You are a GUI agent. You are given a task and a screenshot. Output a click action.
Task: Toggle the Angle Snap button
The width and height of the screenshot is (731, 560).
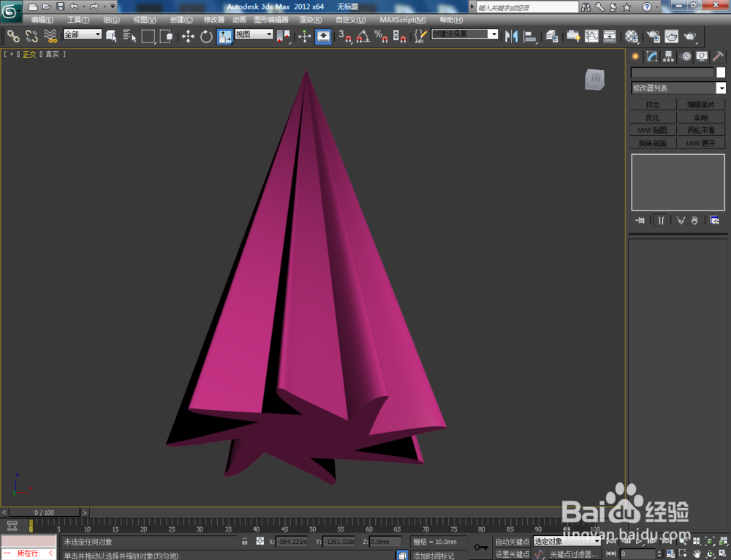click(363, 36)
